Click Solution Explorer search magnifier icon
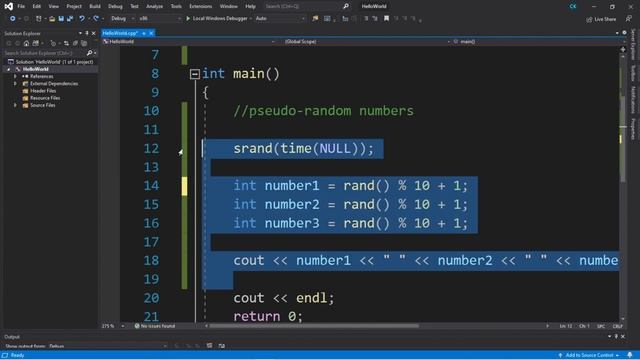Viewport: 640px width, 360px height. pyautogui.click(x=89, y=53)
